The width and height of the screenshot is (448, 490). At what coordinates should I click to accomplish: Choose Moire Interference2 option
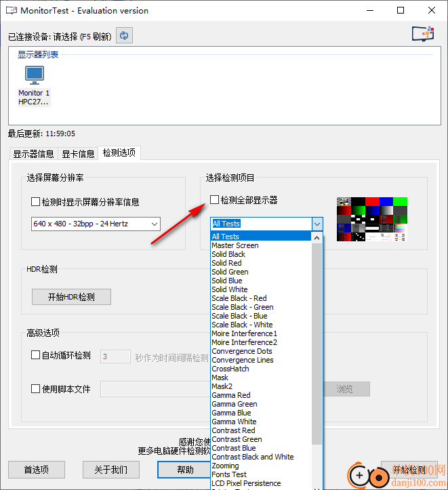(x=261, y=342)
